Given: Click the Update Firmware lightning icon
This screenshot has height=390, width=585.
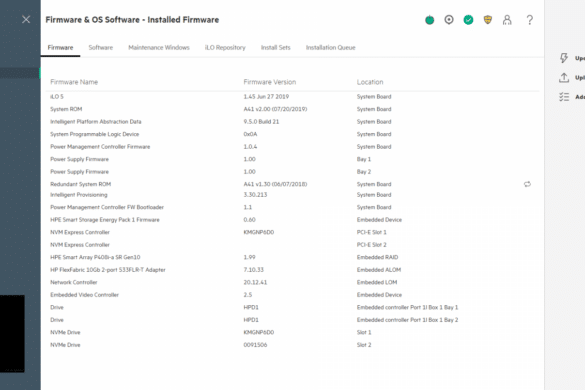Looking at the screenshot, I should click(x=564, y=58).
